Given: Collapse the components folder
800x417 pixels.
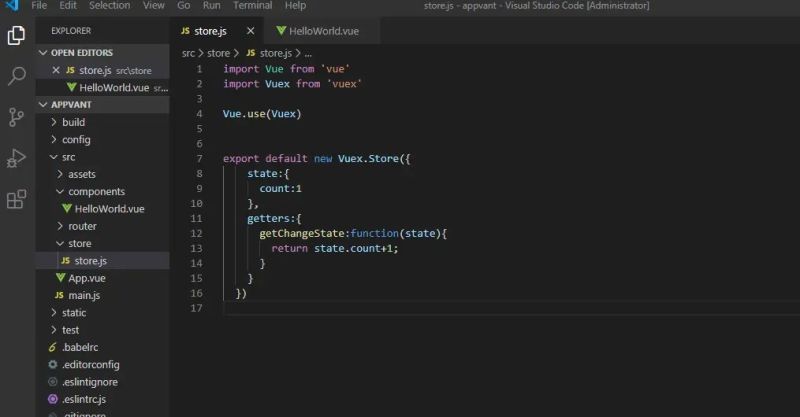Looking at the screenshot, I should [102, 191].
